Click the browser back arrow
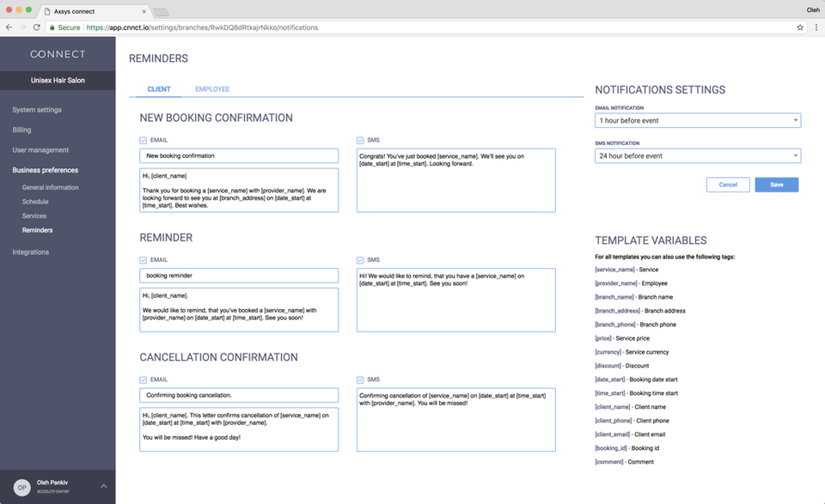The image size is (825, 504). [x=9, y=27]
